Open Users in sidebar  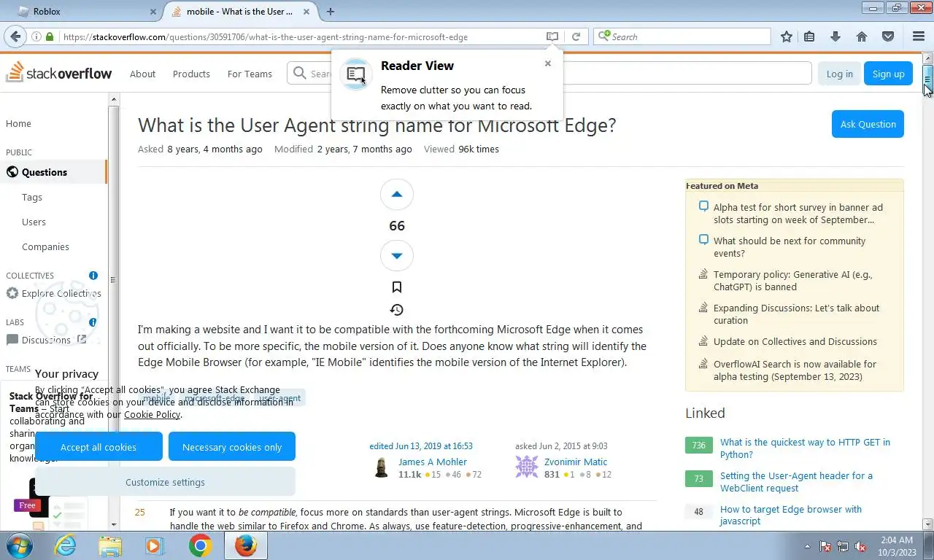tap(34, 222)
